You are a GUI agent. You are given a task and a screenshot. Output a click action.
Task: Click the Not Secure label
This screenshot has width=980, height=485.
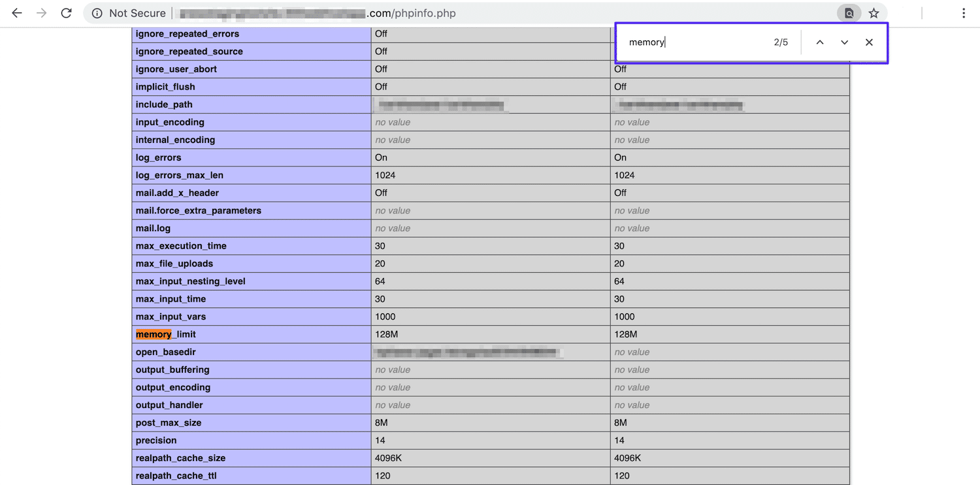point(137,12)
